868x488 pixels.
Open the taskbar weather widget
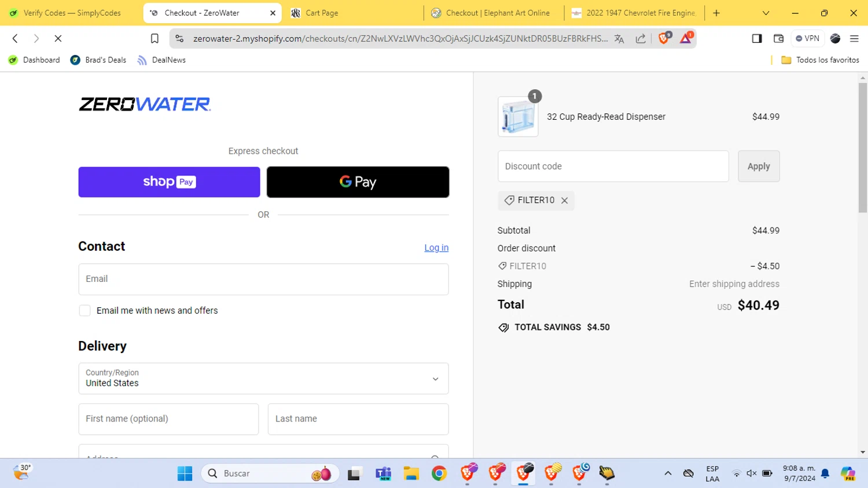22,473
